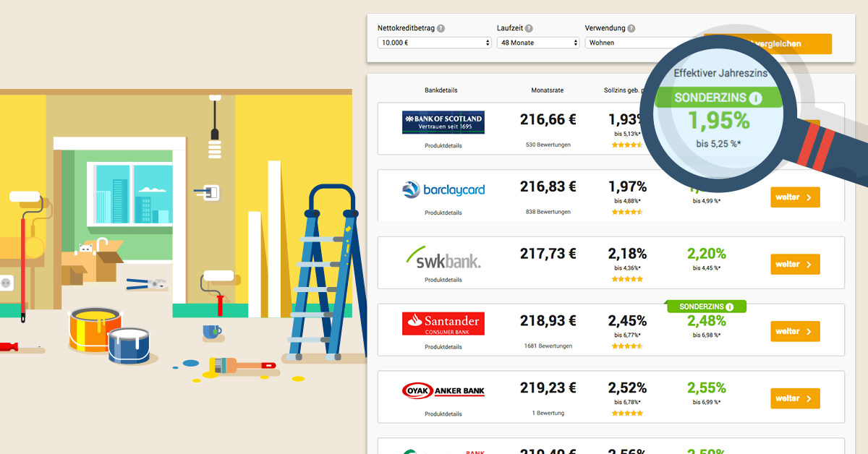
Task: Click green effective rate 2,48%
Action: (x=707, y=321)
